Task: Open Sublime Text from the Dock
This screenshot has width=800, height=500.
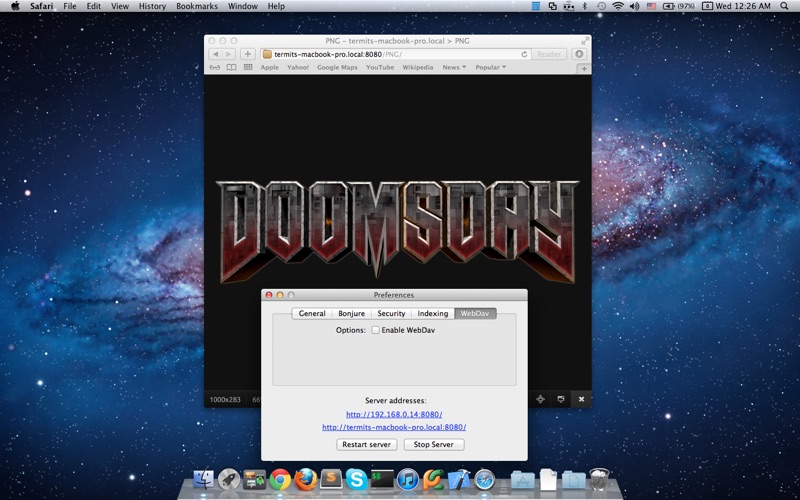Action: (x=331, y=480)
